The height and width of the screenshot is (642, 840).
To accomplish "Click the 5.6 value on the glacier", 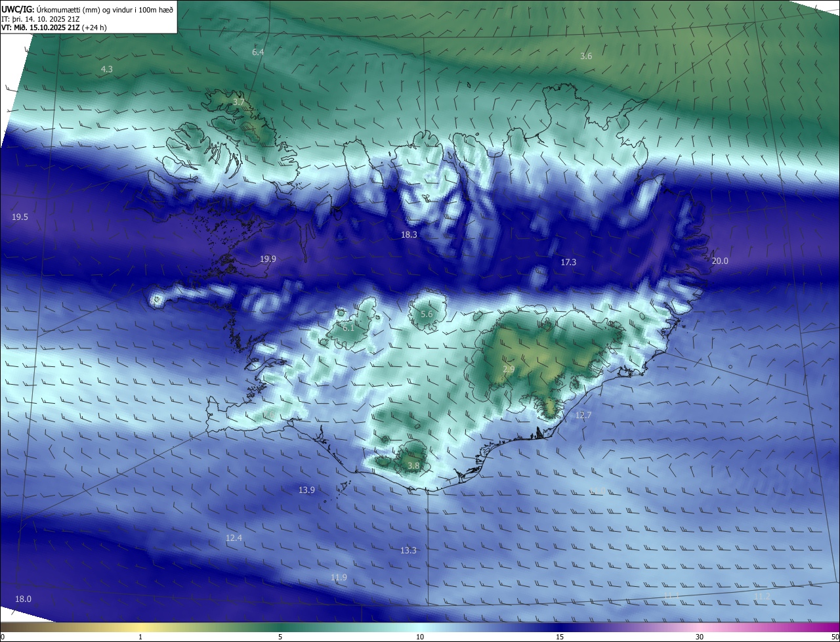I will (x=427, y=314).
